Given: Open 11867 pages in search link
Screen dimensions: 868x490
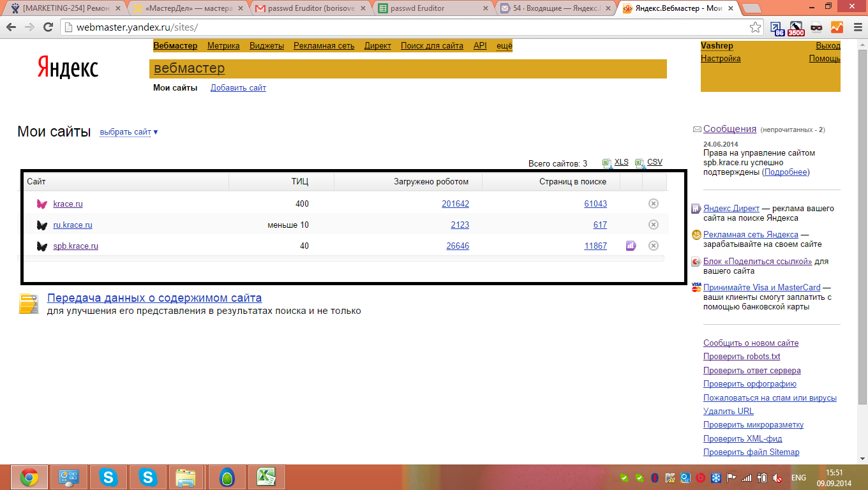Looking at the screenshot, I should click(595, 246).
